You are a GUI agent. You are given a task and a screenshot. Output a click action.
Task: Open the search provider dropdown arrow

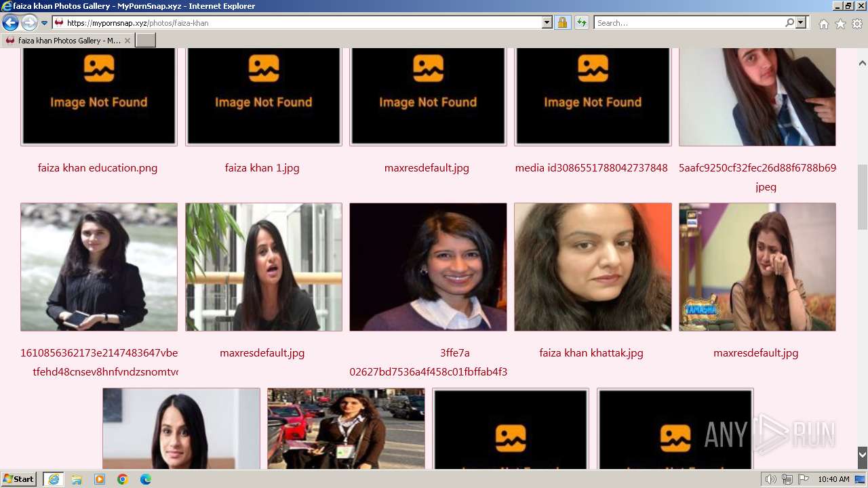tap(801, 22)
